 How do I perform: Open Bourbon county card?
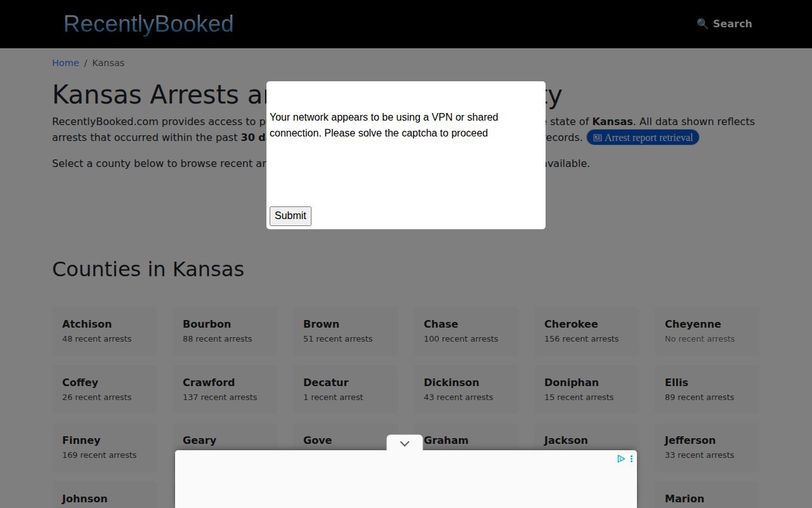tap(225, 331)
